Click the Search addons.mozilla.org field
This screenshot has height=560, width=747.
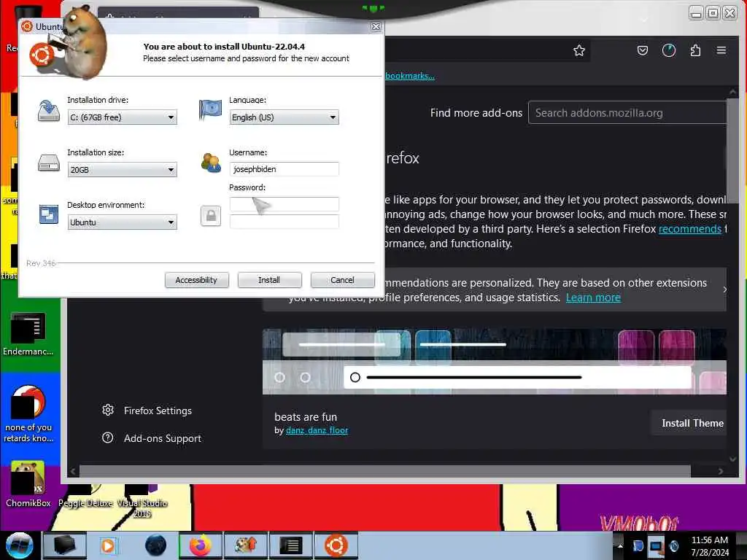point(627,113)
